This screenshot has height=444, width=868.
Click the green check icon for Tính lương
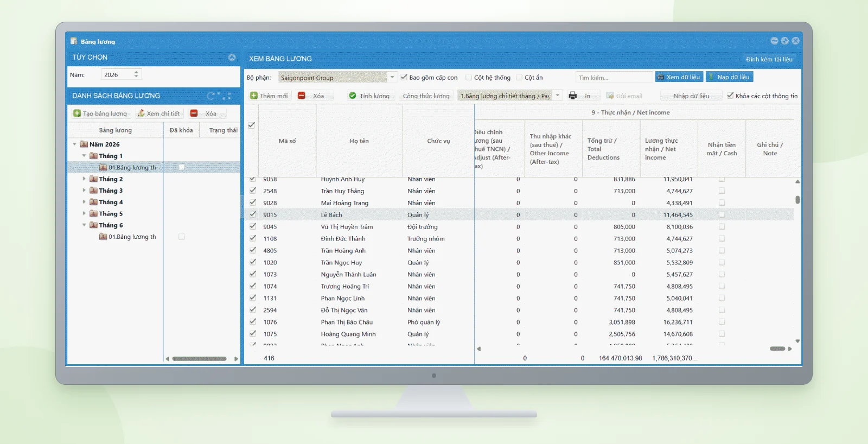(x=353, y=96)
